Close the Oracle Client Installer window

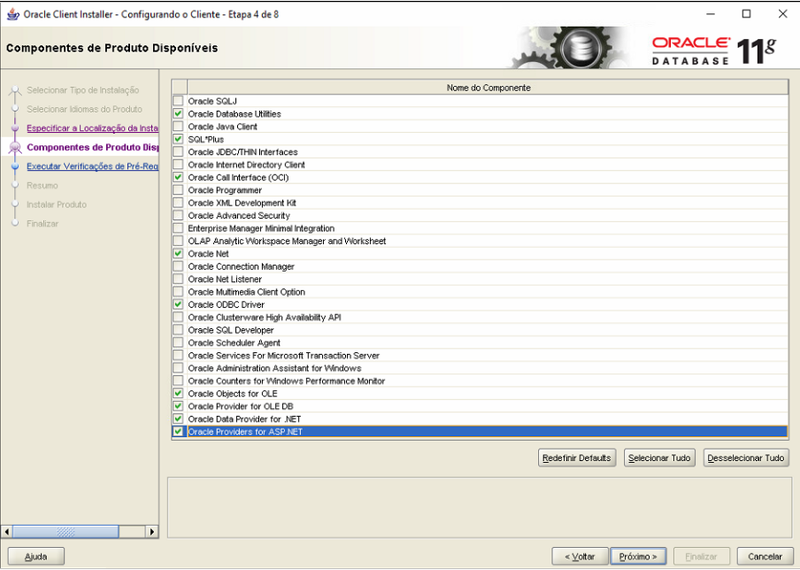coord(783,14)
